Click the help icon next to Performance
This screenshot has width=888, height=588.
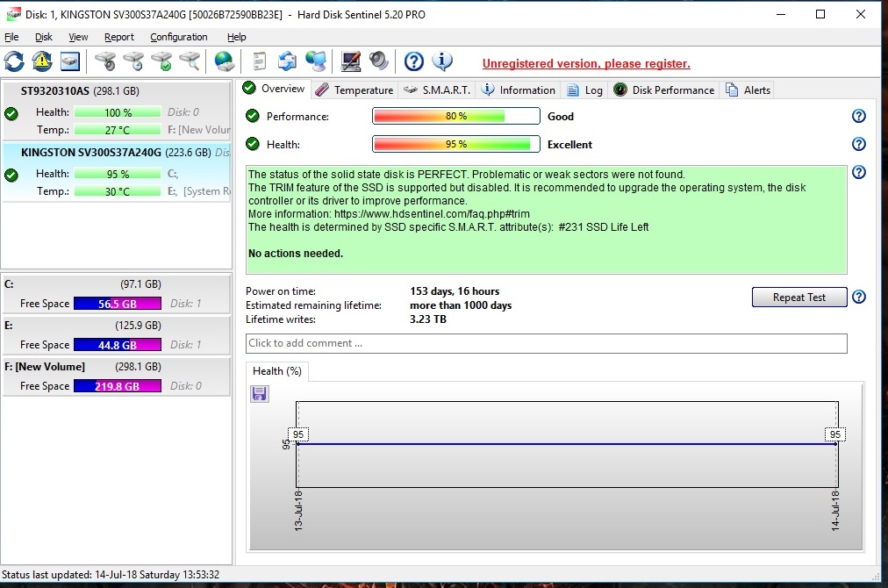coord(859,117)
